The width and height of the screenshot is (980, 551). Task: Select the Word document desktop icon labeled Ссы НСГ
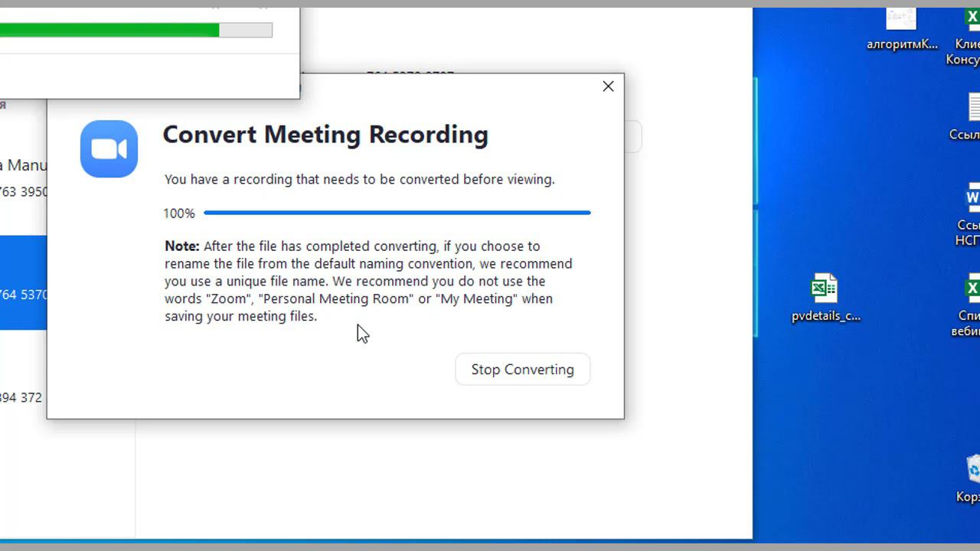(x=969, y=215)
